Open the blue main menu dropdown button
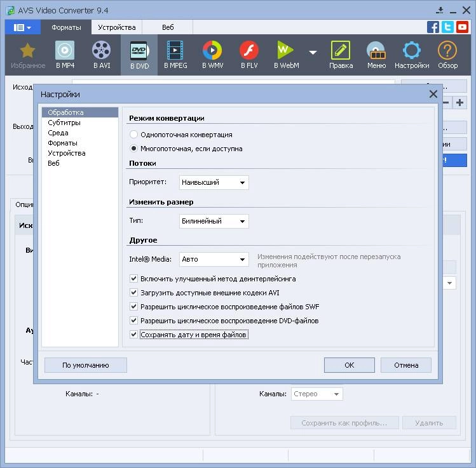The image size is (476, 468). click(x=22, y=27)
